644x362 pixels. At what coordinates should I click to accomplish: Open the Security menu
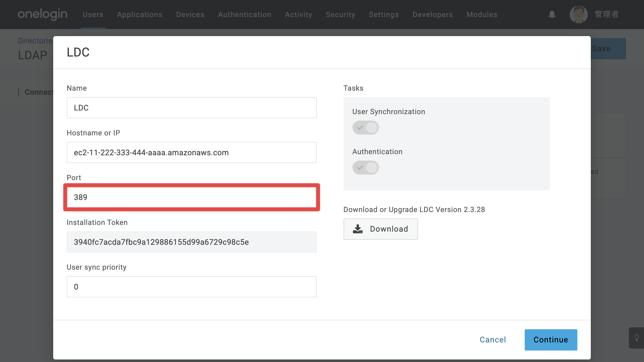click(x=340, y=15)
